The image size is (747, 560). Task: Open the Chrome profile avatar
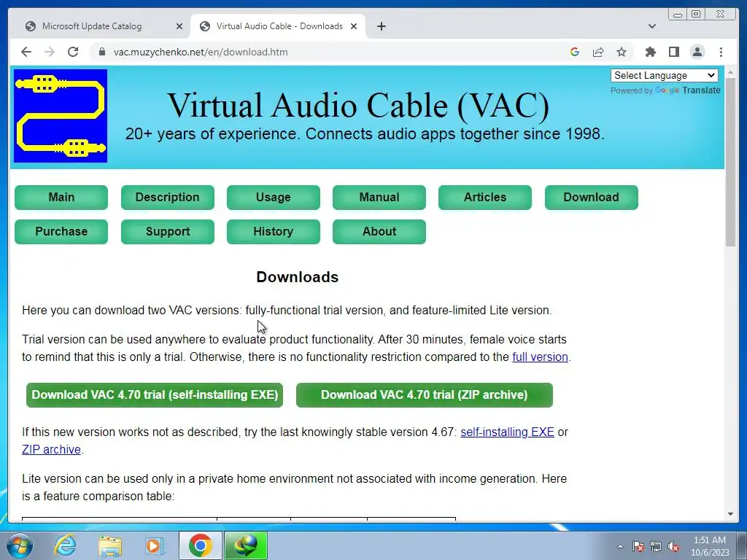(x=697, y=52)
